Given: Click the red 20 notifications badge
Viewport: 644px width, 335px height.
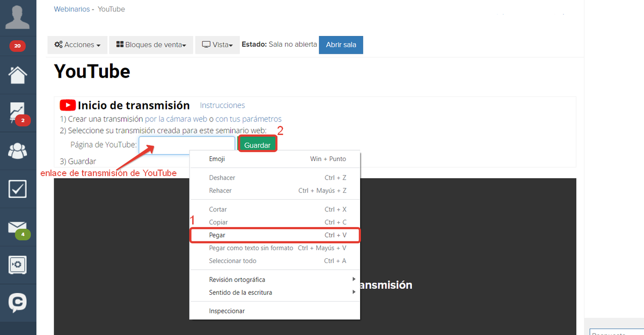Looking at the screenshot, I should pyautogui.click(x=17, y=46).
